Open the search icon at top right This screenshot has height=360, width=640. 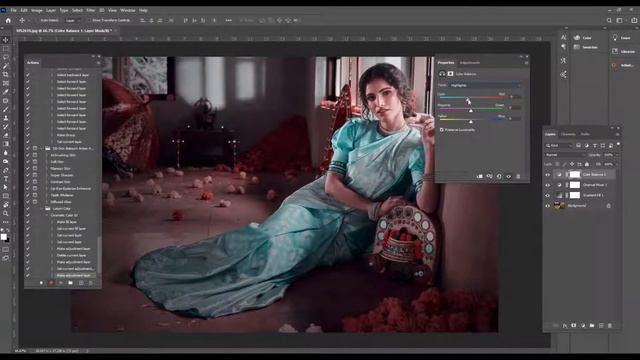coord(609,20)
